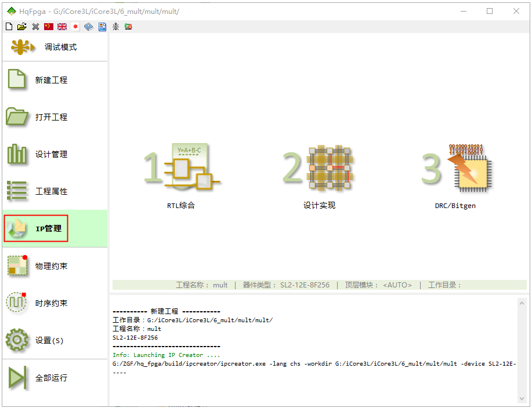Viewport: 532px width, 408px height.
Task: Click the gray X close-project toolbar icon
Action: (35, 27)
